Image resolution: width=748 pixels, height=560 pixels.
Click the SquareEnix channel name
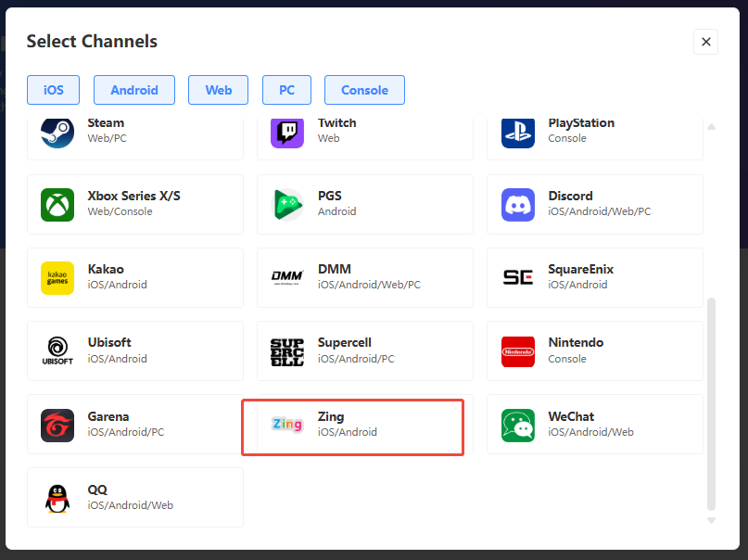point(580,270)
